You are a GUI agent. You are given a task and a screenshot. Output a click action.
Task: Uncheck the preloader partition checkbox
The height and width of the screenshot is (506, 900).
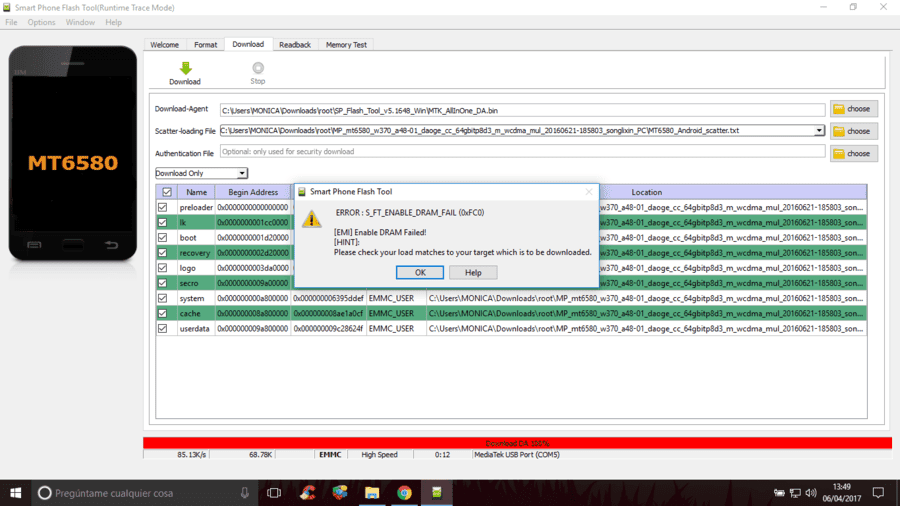[162, 207]
